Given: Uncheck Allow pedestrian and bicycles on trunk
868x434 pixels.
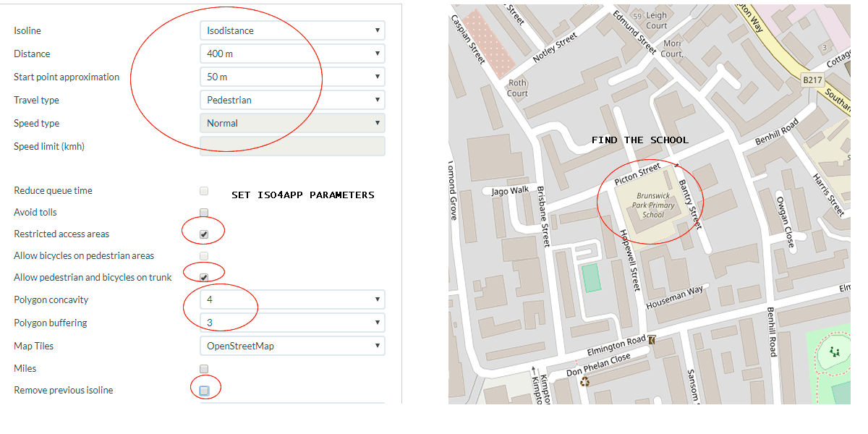Looking at the screenshot, I should tap(204, 278).
